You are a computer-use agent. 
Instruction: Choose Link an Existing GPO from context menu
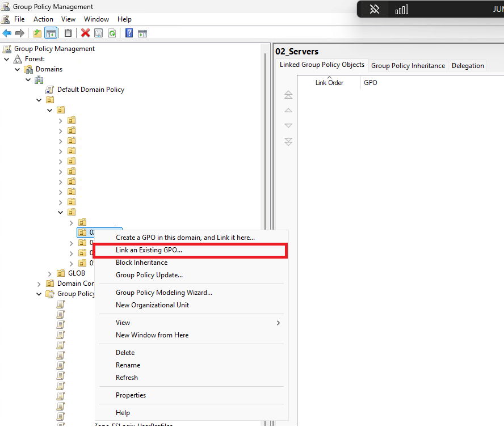149,250
